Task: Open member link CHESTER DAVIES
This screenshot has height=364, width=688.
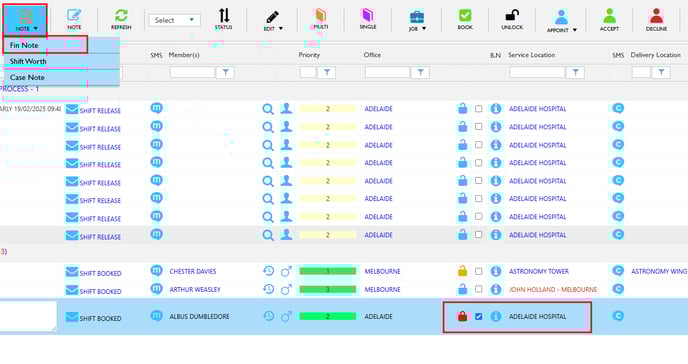Action: click(193, 271)
